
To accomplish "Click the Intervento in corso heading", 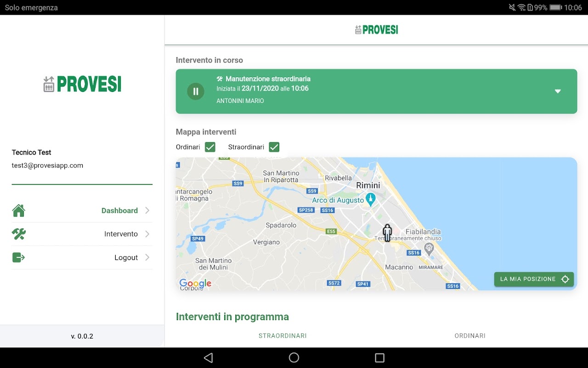I will pyautogui.click(x=209, y=60).
